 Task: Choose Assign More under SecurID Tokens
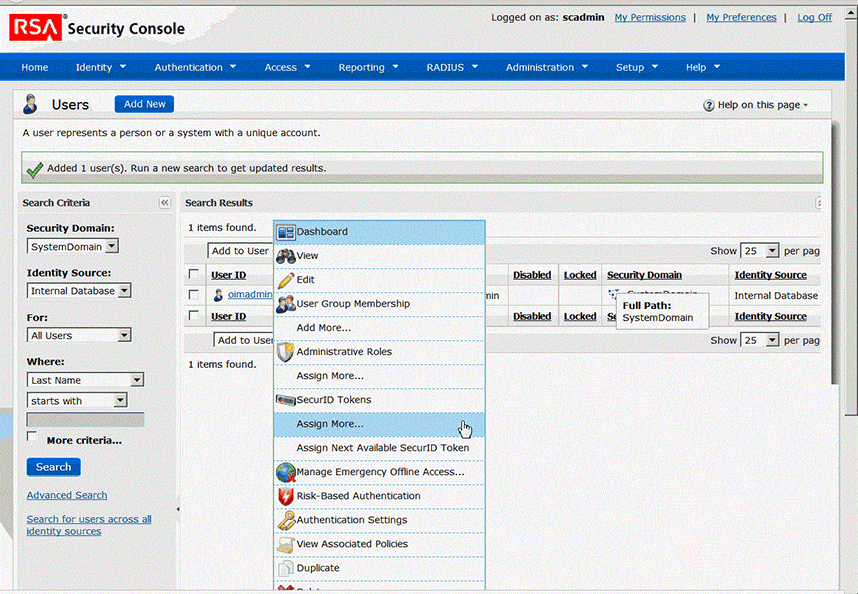tap(379, 424)
